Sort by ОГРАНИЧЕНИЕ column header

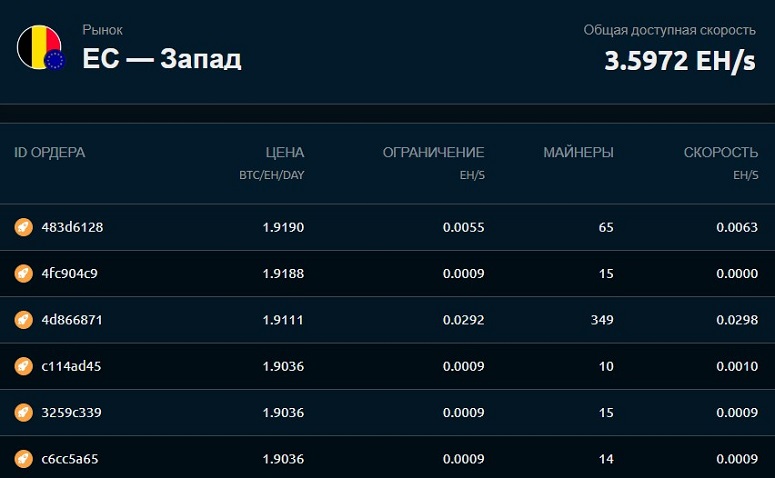pyautogui.click(x=433, y=152)
